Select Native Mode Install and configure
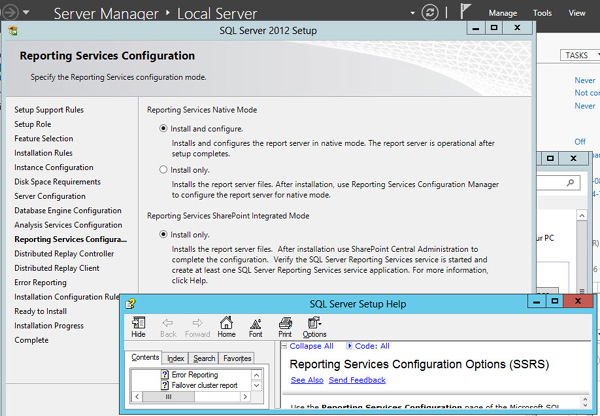This screenshot has height=416, width=600. 163,128
